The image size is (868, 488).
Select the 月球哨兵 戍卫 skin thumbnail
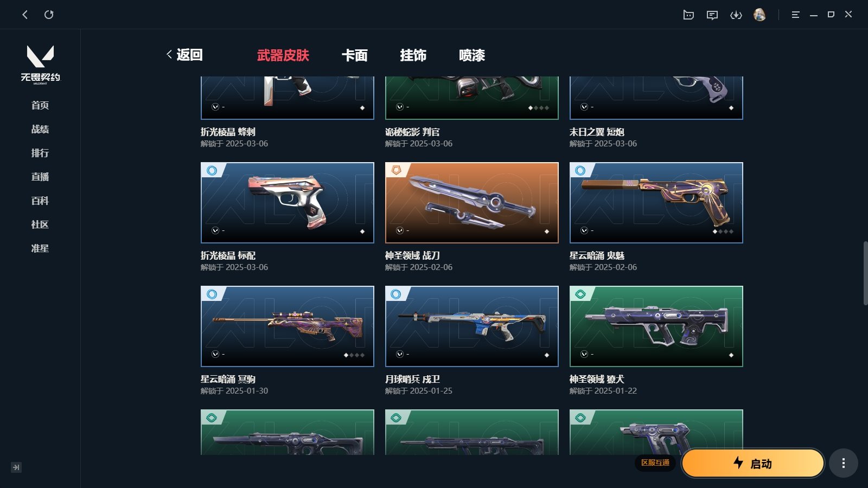(472, 326)
